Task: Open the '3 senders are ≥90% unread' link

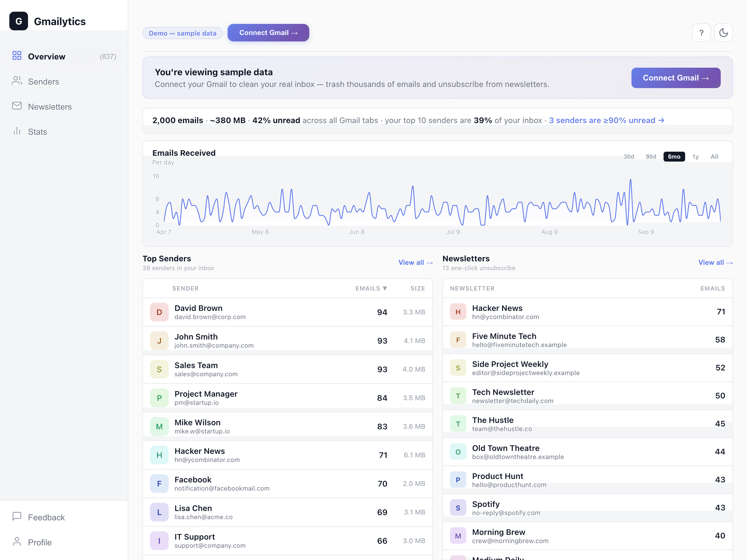Action: click(607, 120)
